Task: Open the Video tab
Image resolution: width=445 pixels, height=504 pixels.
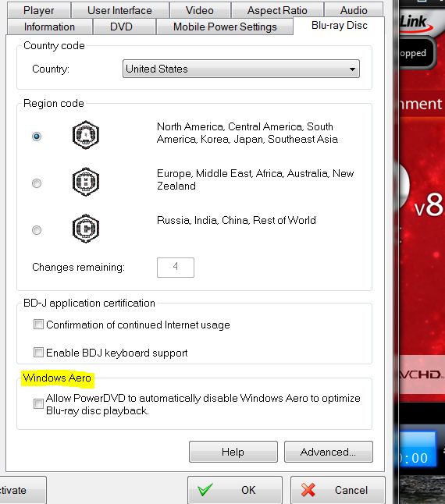Action: click(x=200, y=10)
